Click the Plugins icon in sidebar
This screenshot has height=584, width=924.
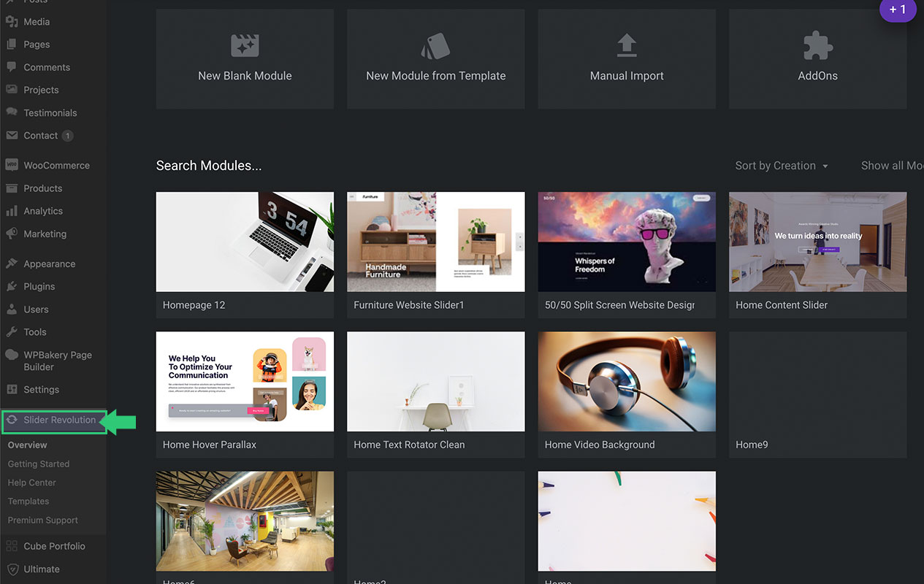tap(12, 286)
